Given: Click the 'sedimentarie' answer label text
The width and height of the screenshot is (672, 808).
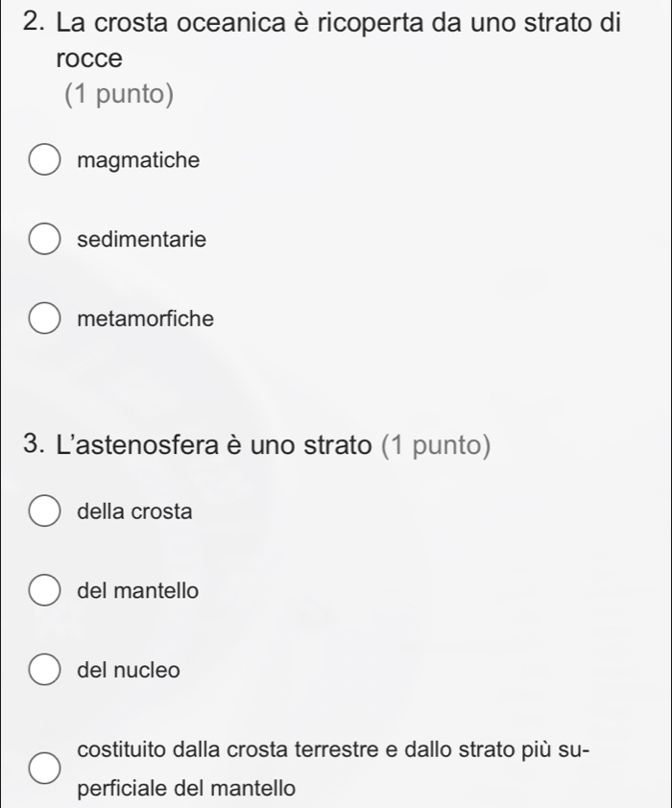Looking at the screenshot, I should click(142, 239).
